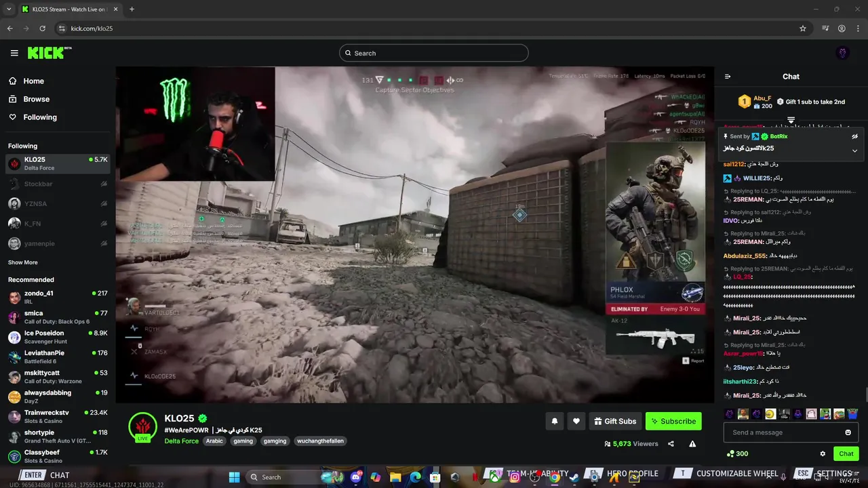Image resolution: width=868 pixels, height=488 pixels.
Task: Bookmark page with star icon
Action: pos(803,28)
